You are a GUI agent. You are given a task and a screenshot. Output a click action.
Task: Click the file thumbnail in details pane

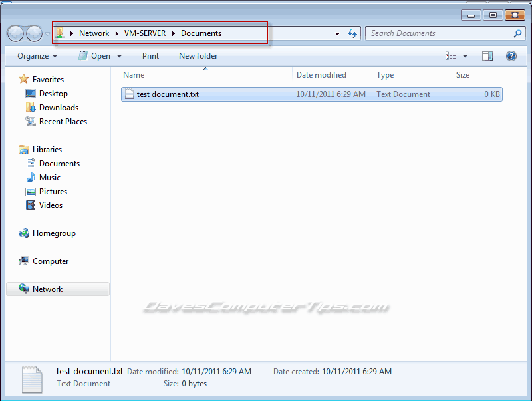(x=32, y=380)
